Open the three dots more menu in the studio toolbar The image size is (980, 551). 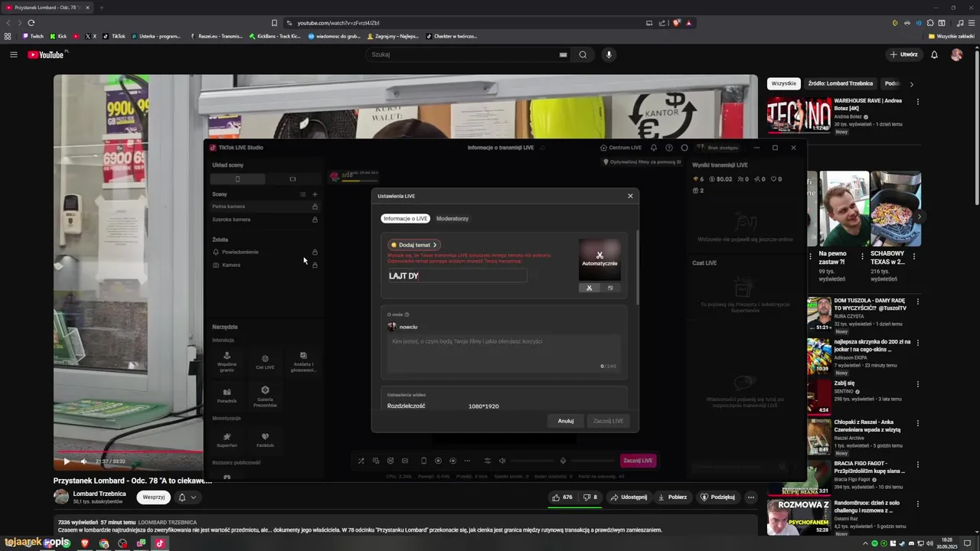pos(466,461)
